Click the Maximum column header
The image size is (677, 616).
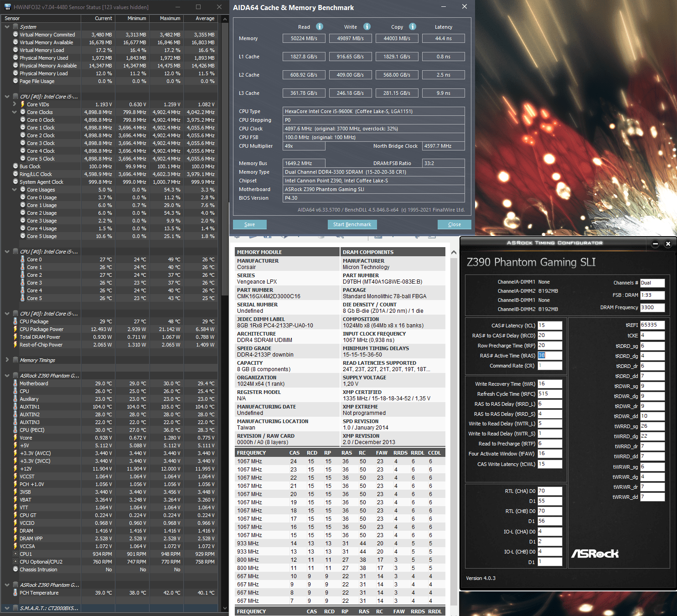point(166,18)
